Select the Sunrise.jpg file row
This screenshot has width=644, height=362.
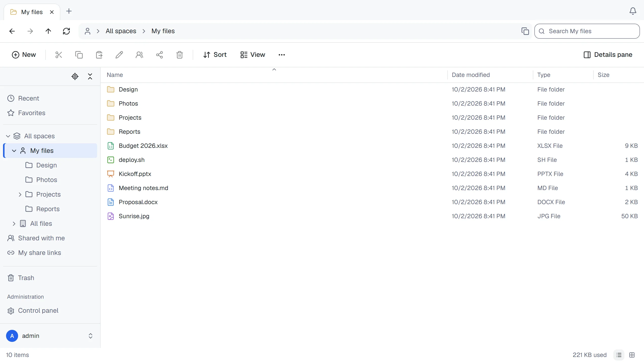coord(372,216)
